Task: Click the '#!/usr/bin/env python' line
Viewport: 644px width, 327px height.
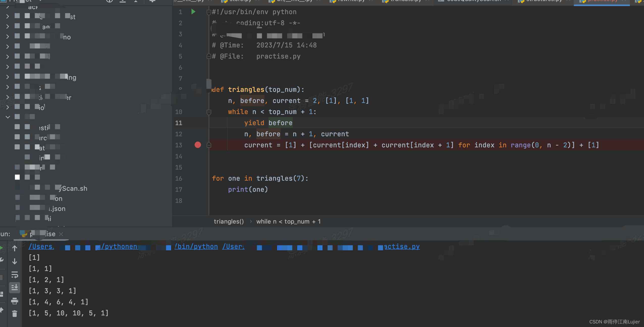Action: pos(254,12)
